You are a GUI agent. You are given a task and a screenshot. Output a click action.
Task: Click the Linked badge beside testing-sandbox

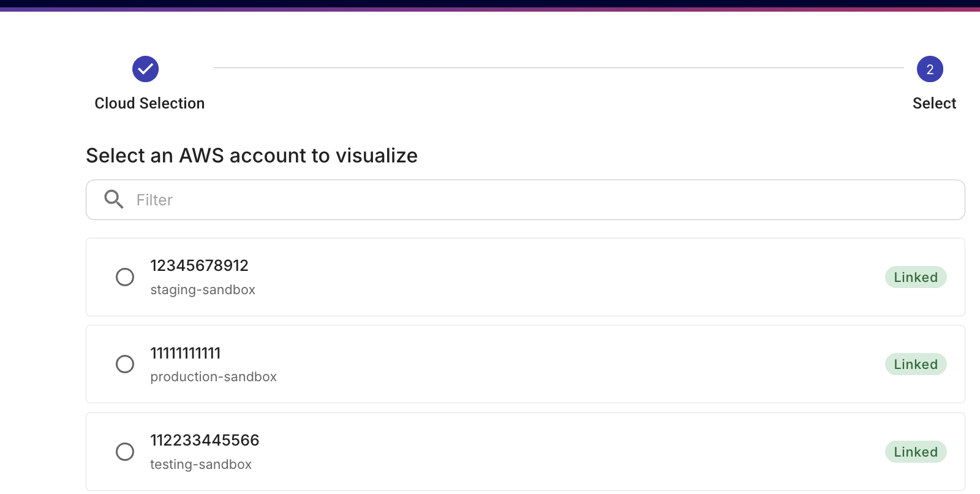coord(916,452)
